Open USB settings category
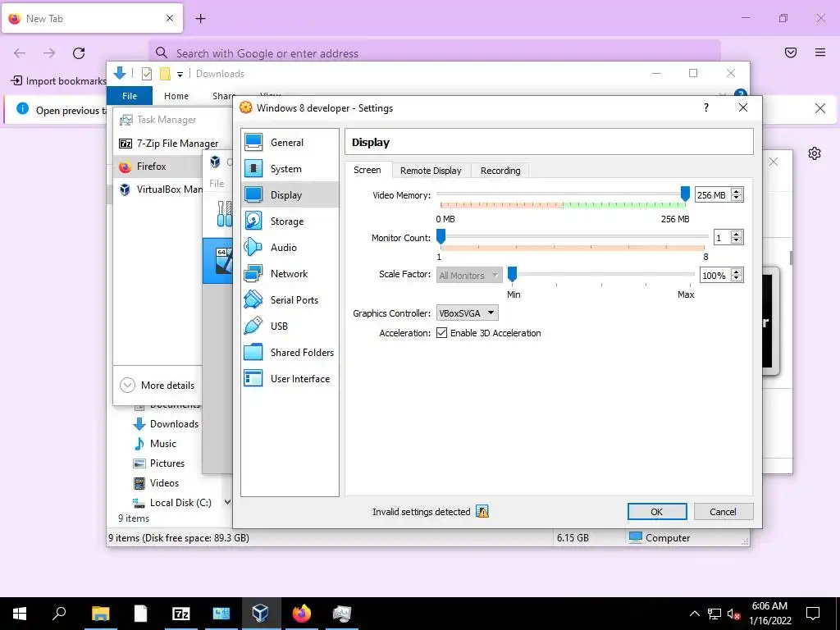840x630 pixels. pos(290,326)
